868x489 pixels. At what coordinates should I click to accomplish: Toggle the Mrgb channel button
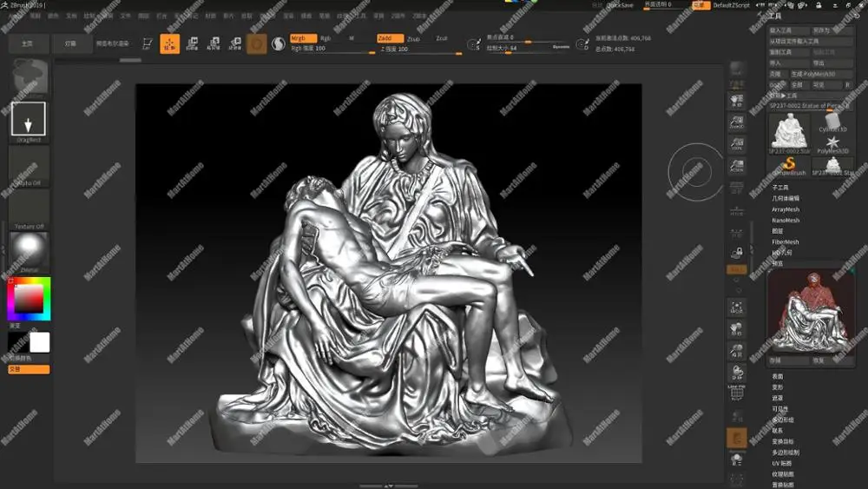(303, 38)
